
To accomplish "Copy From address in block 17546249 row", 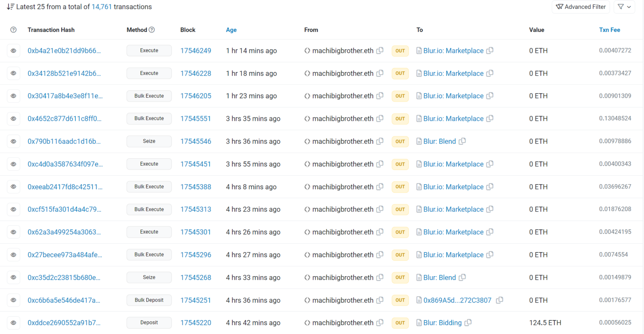I will (380, 50).
